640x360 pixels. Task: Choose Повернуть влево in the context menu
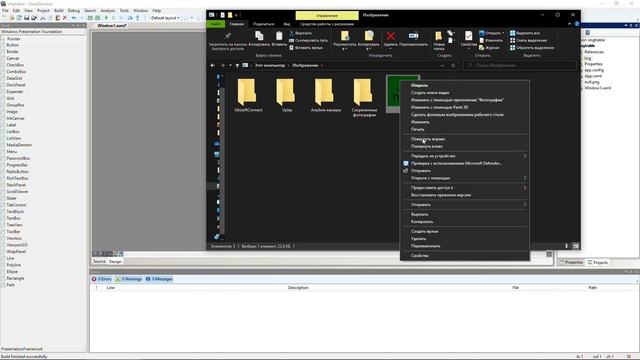(464, 147)
